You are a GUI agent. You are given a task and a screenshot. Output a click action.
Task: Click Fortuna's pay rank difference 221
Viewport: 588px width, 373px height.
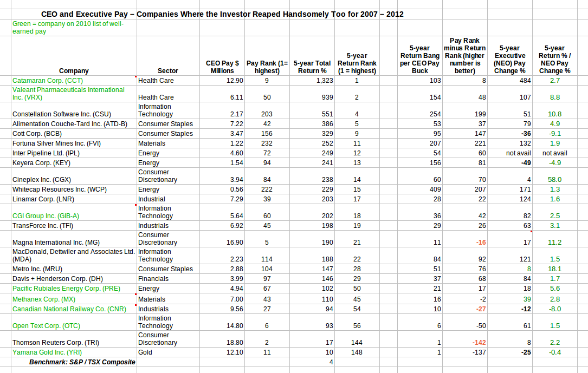pos(480,143)
